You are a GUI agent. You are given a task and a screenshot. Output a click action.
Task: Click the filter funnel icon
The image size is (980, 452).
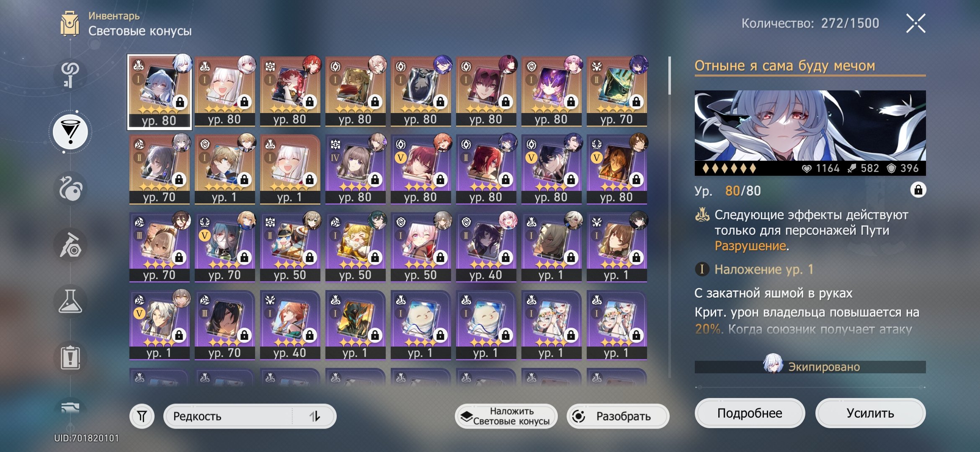click(x=142, y=416)
